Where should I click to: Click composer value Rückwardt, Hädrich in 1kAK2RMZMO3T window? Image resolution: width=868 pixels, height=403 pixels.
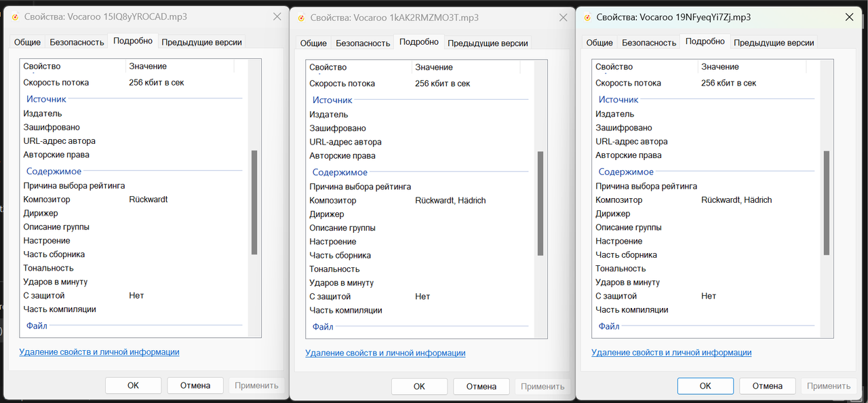click(x=450, y=201)
